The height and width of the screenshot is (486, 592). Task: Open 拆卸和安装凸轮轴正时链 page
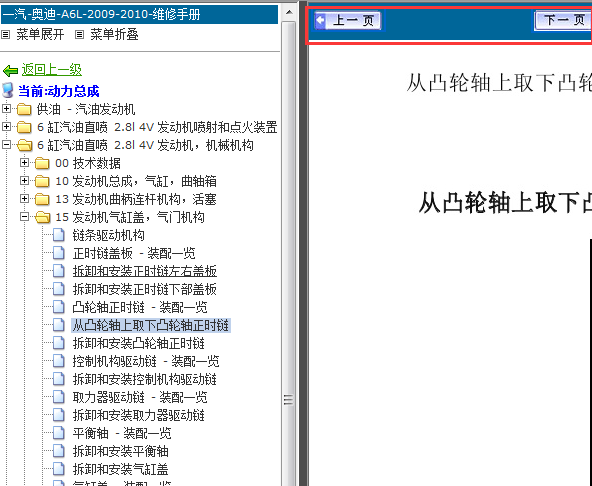coord(139,344)
